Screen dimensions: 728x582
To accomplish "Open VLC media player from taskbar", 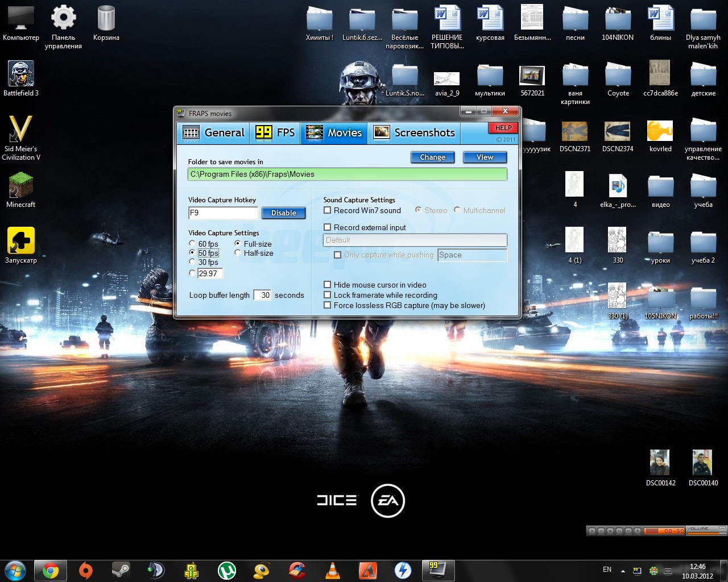I will coord(333,570).
